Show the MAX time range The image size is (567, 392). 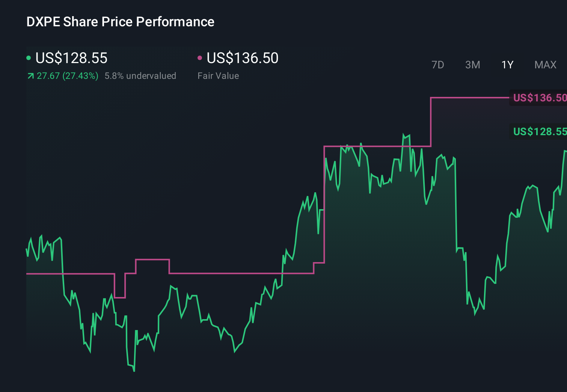click(545, 65)
